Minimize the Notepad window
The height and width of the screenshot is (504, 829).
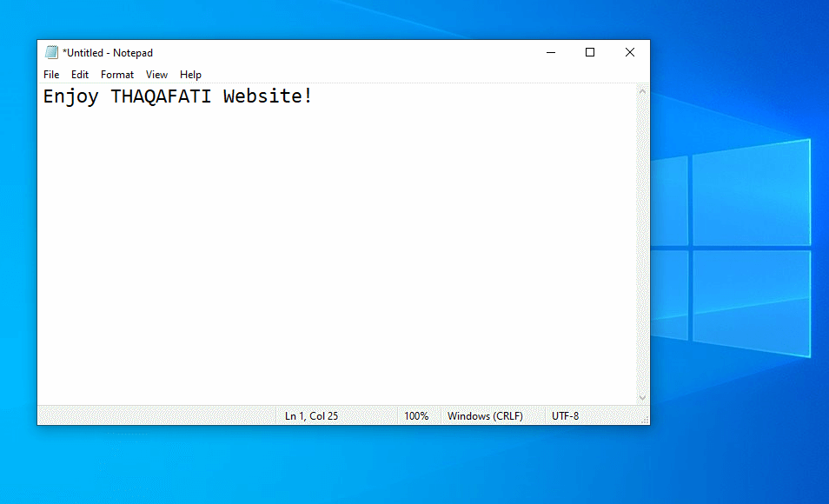pos(551,52)
